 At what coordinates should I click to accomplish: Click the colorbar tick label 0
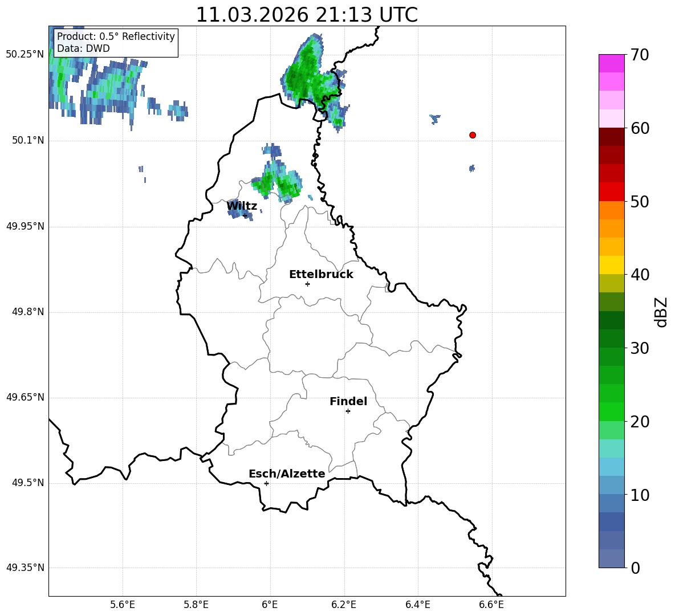click(x=636, y=568)
